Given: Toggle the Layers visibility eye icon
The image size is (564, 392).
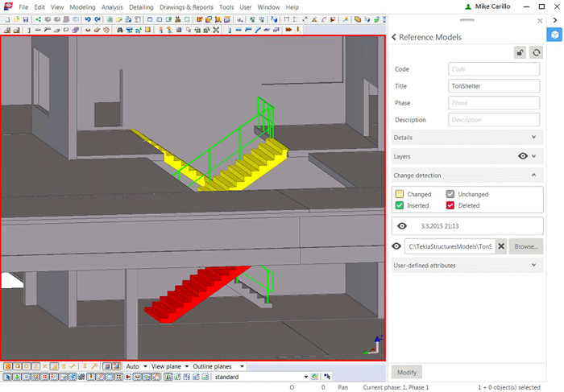Looking at the screenshot, I should coord(522,156).
